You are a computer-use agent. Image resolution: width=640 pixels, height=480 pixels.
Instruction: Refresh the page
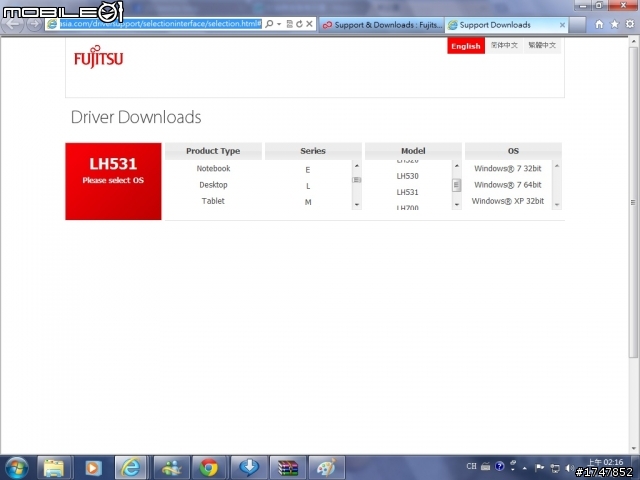[x=299, y=24]
